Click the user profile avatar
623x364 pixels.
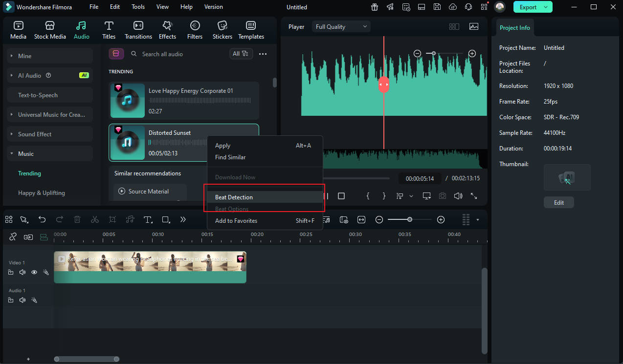(x=500, y=7)
